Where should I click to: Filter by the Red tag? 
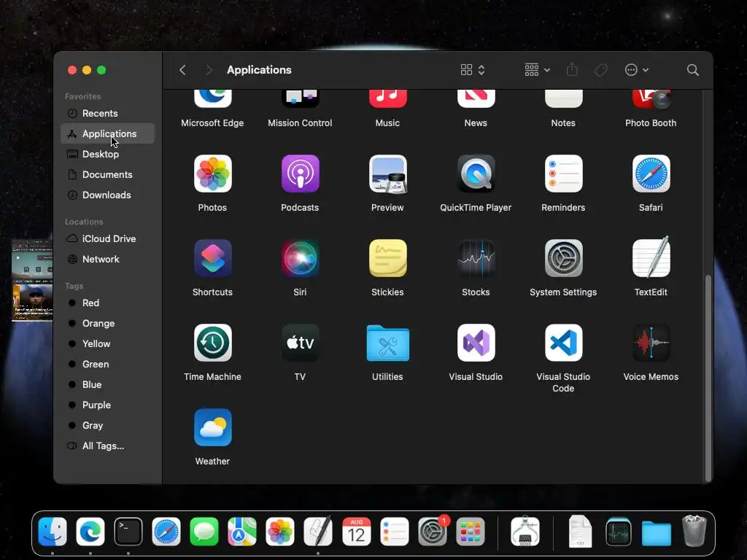click(x=108, y=303)
